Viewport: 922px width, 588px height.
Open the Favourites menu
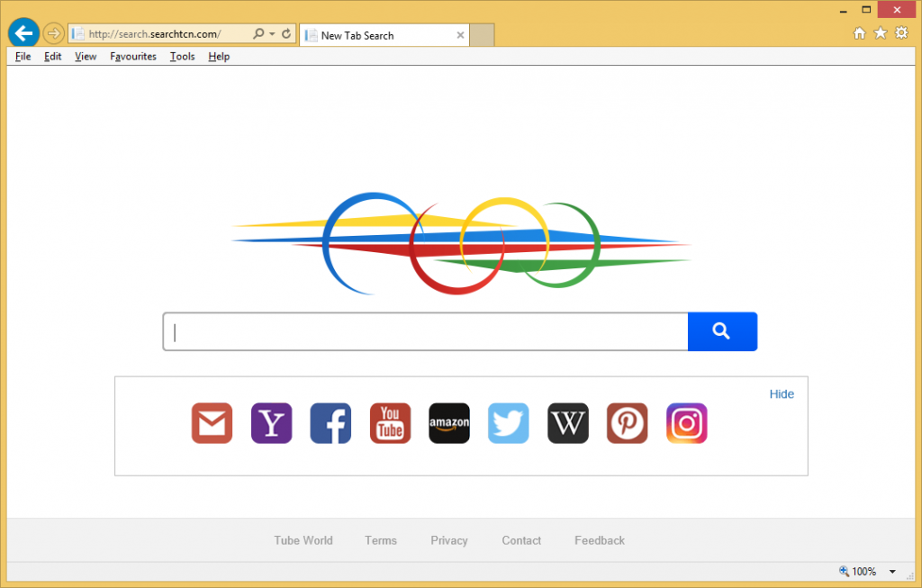(133, 57)
